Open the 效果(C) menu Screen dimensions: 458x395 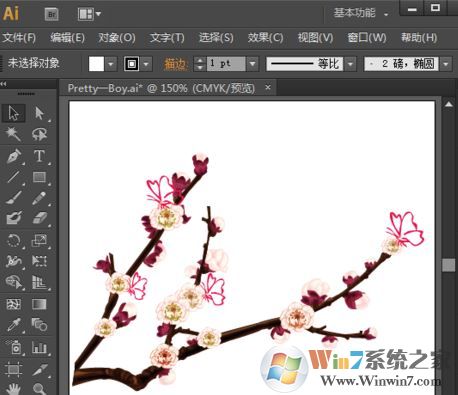pyautogui.click(x=265, y=37)
